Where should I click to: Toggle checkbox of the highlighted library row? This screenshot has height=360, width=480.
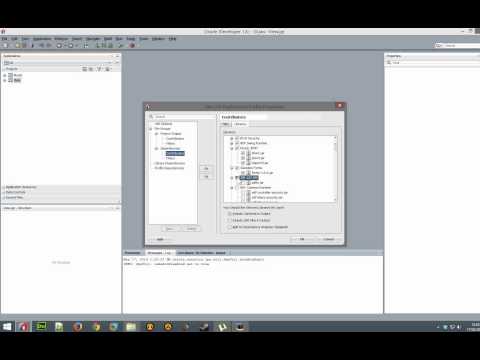(237, 178)
